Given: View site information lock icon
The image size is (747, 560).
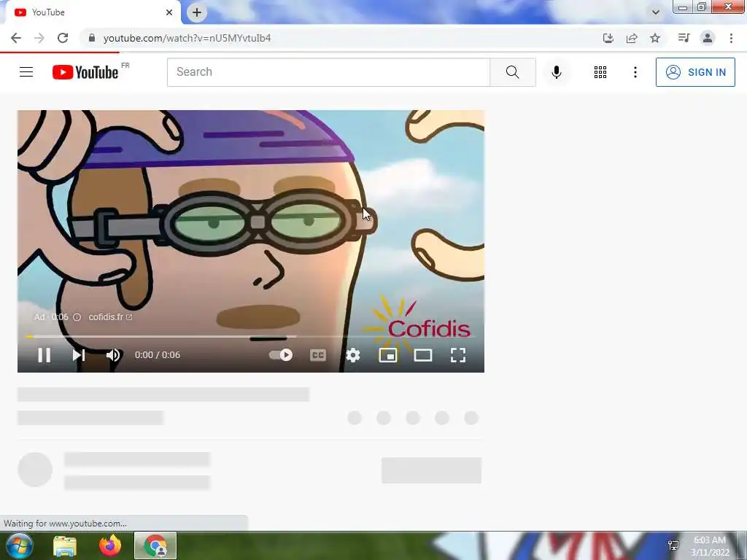Looking at the screenshot, I should click(x=92, y=38).
